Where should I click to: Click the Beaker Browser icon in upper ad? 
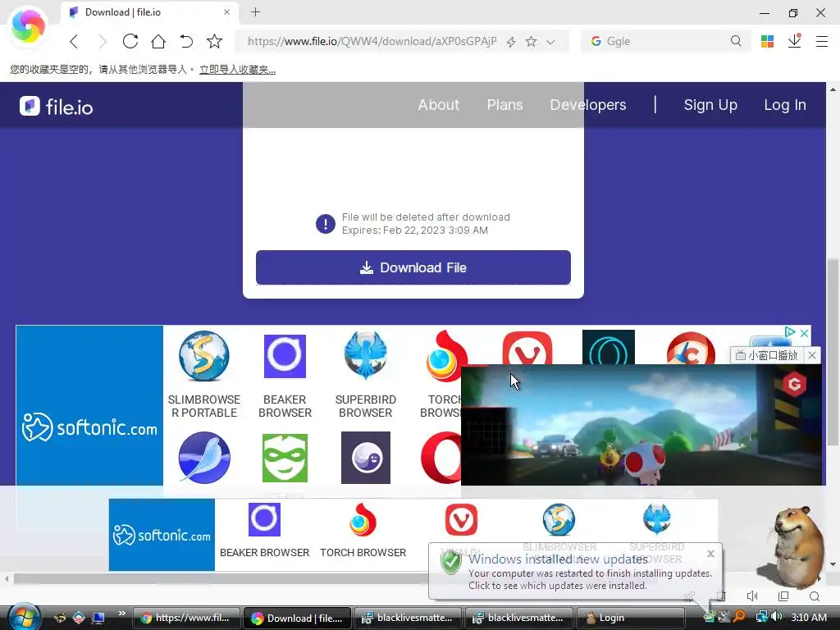pyautogui.click(x=285, y=356)
